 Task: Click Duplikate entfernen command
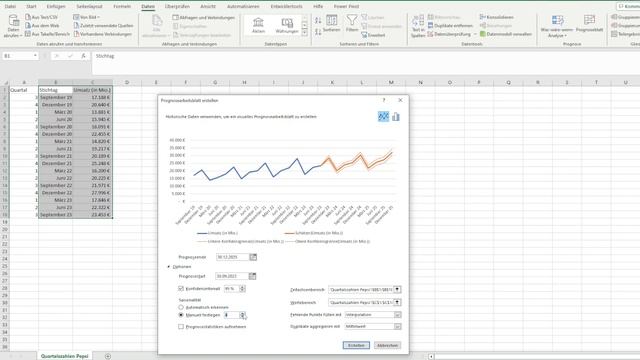pyautogui.click(x=450, y=25)
